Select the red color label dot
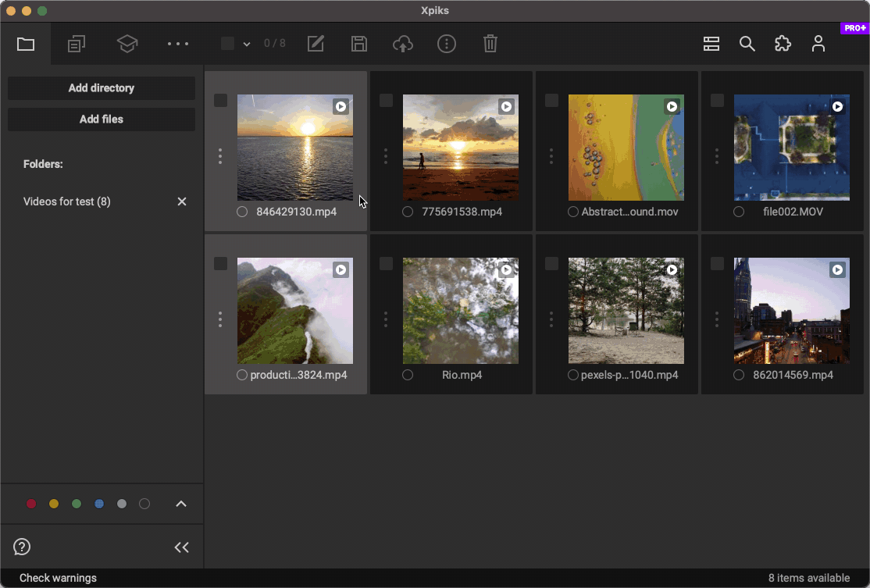This screenshot has width=870, height=588. coord(31,504)
